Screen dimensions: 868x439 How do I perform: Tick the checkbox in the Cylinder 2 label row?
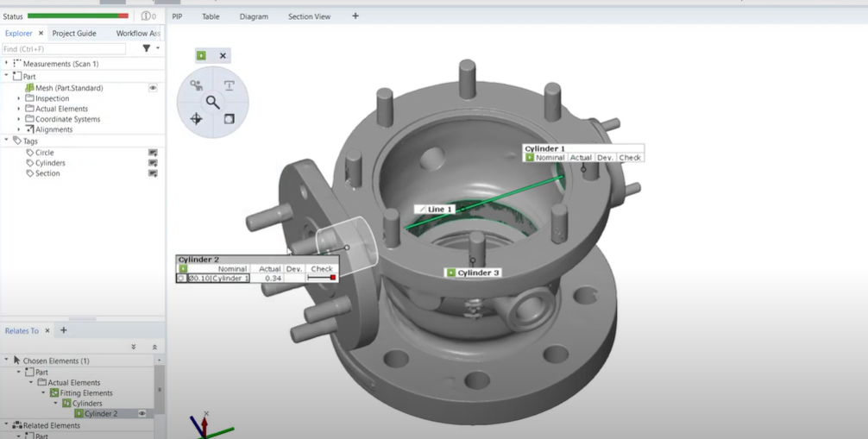tap(181, 278)
